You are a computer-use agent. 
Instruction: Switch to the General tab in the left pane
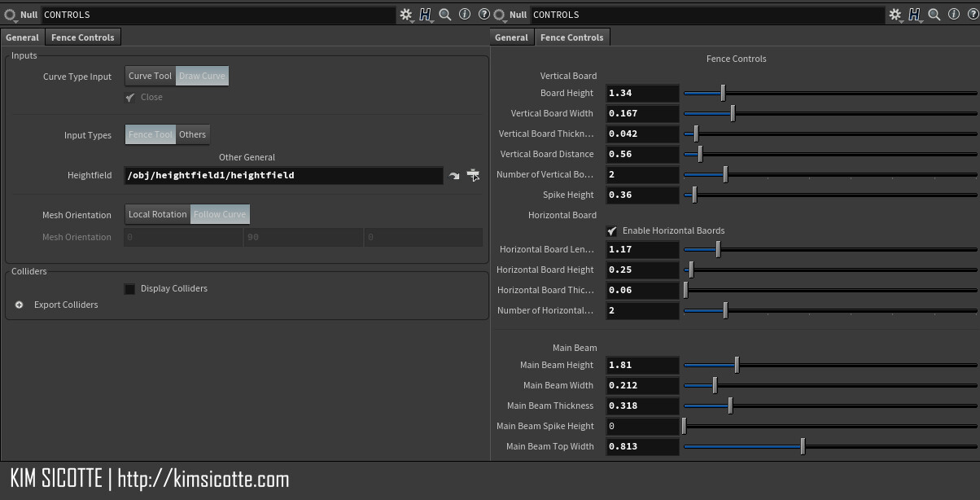click(x=23, y=37)
